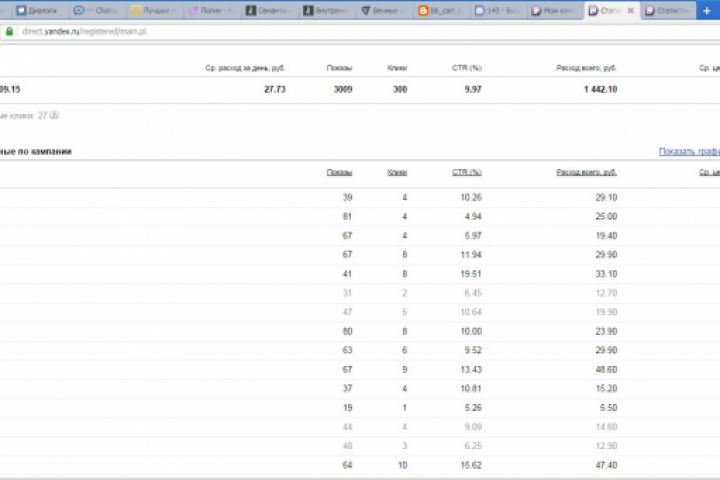Open a new browser tab with plus button
The image size is (720, 480).
click(706, 11)
